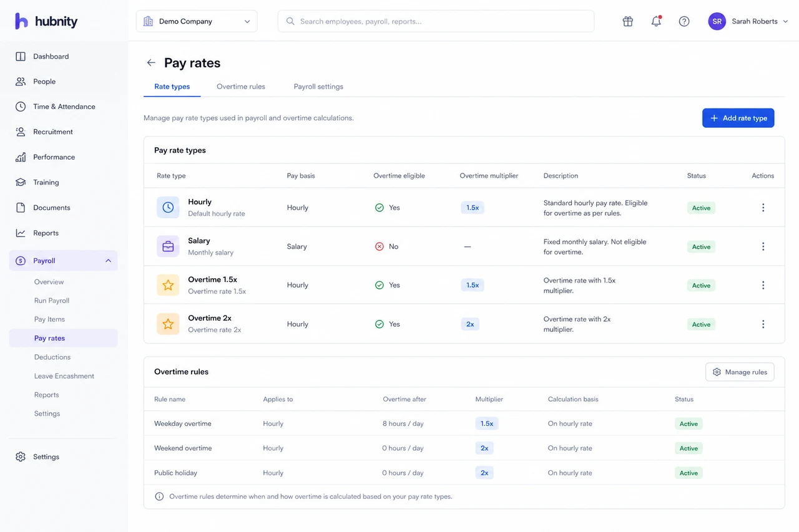
Task: Open actions menu for Overtime 1.5x row
Action: click(763, 285)
